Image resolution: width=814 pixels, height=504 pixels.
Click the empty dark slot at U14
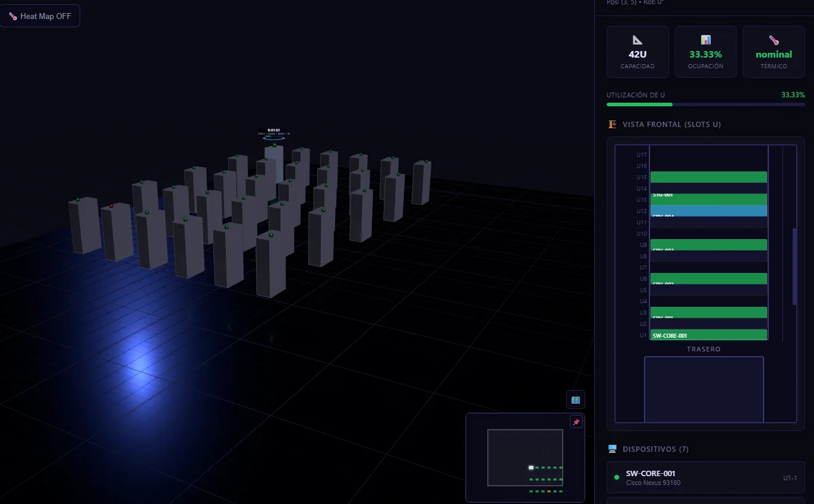pos(709,188)
